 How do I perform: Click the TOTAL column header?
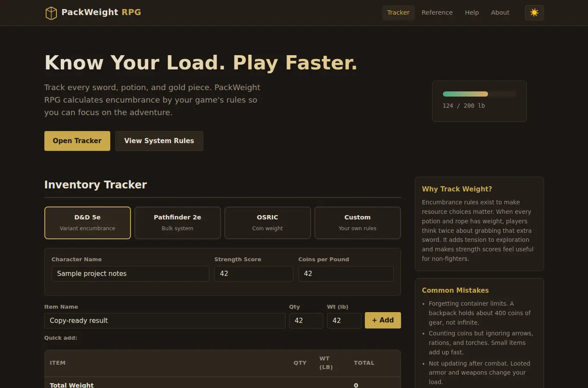point(364,363)
